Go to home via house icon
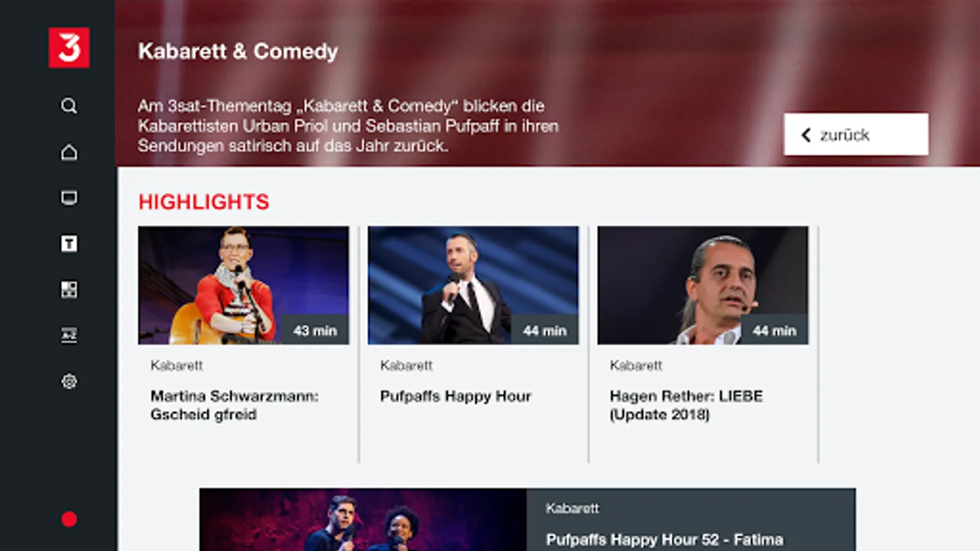The image size is (980, 551). (69, 152)
